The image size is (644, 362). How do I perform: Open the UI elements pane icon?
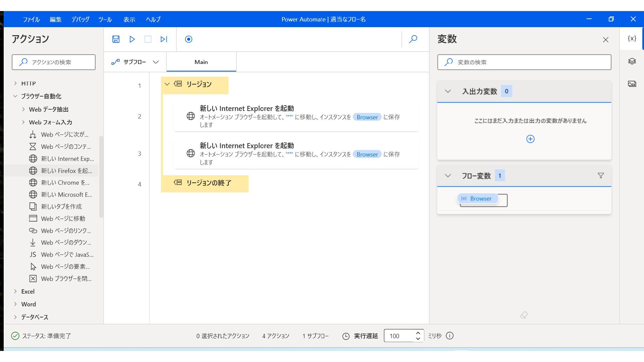point(632,61)
